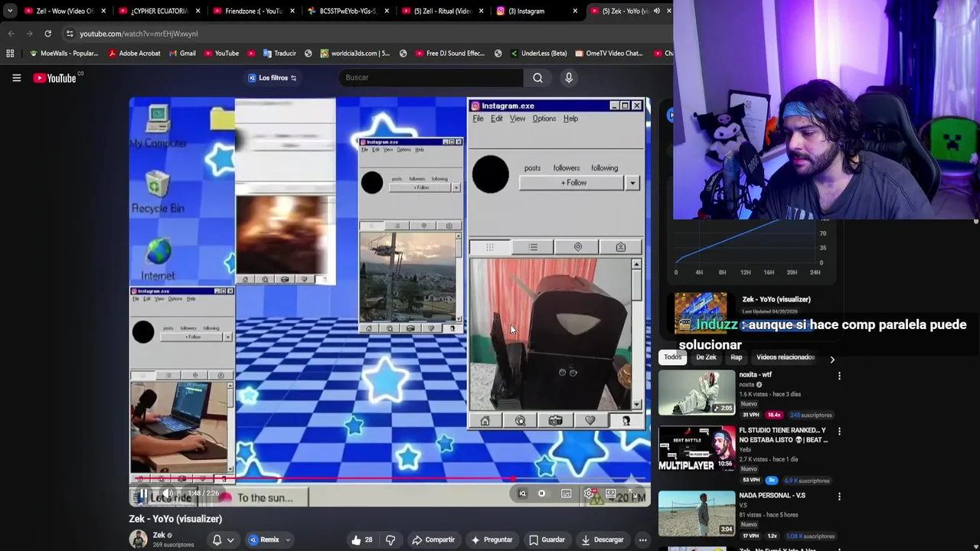The height and width of the screenshot is (551, 980).
Task: Toggle subtitles in the video player
Action: pyautogui.click(x=567, y=494)
